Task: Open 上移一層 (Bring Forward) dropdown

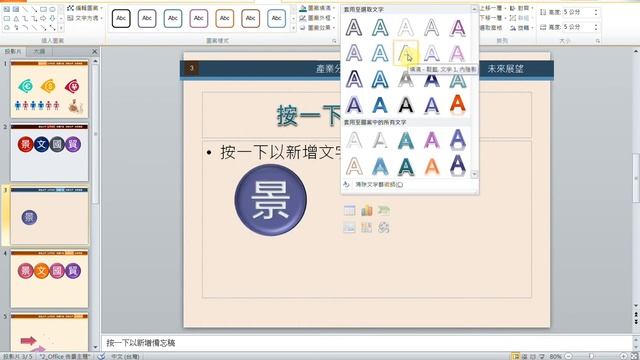Action: pyautogui.click(x=493, y=8)
